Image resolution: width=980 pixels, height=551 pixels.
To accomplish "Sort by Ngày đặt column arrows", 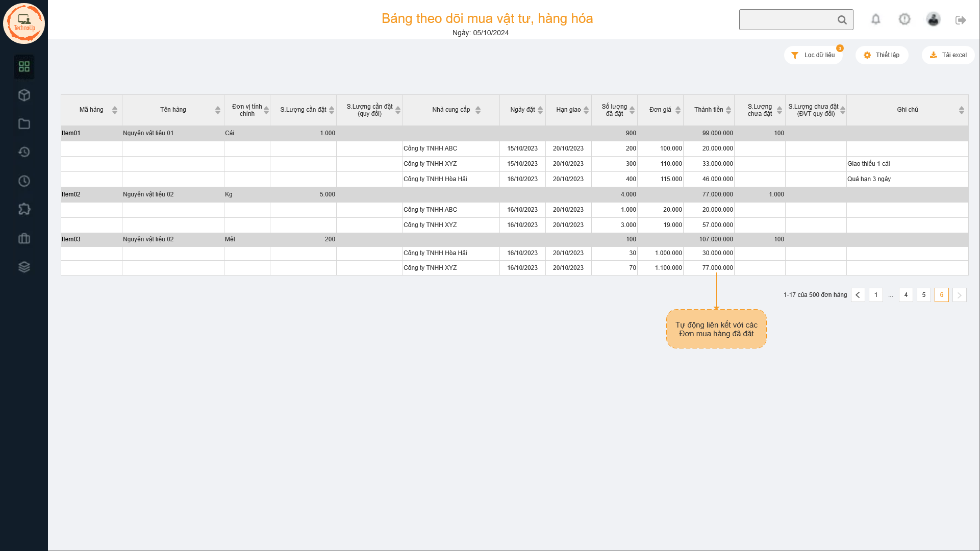I will click(x=540, y=110).
